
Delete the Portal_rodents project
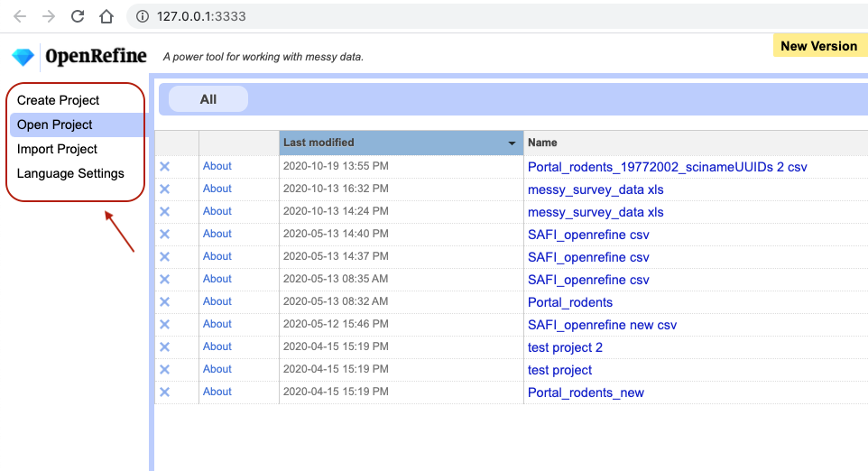pyautogui.click(x=165, y=301)
